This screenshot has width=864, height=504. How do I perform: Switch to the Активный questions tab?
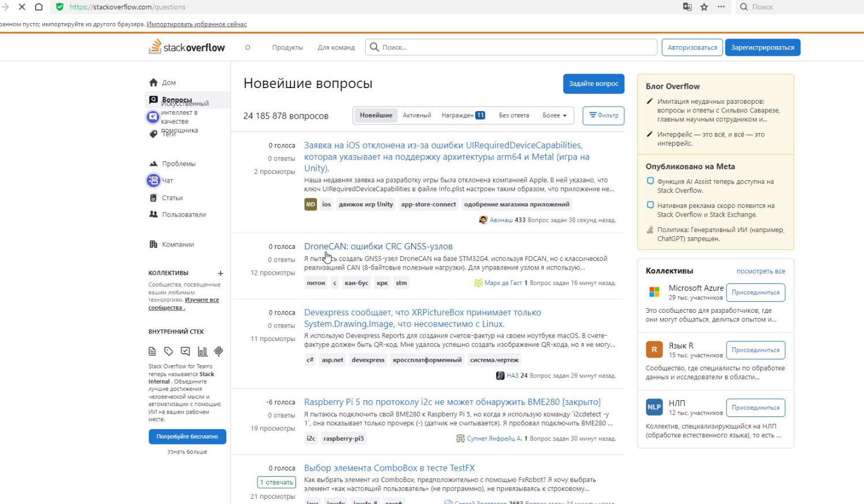(x=416, y=116)
